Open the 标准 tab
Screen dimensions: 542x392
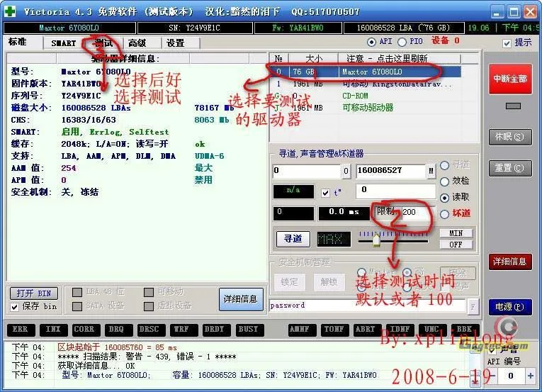pyautogui.click(x=18, y=42)
